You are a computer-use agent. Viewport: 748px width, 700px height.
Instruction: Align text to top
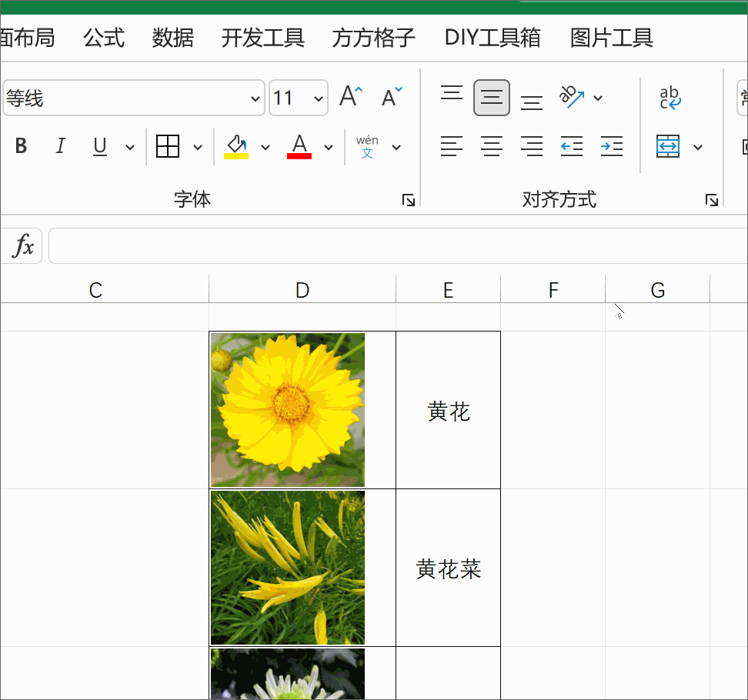click(452, 92)
